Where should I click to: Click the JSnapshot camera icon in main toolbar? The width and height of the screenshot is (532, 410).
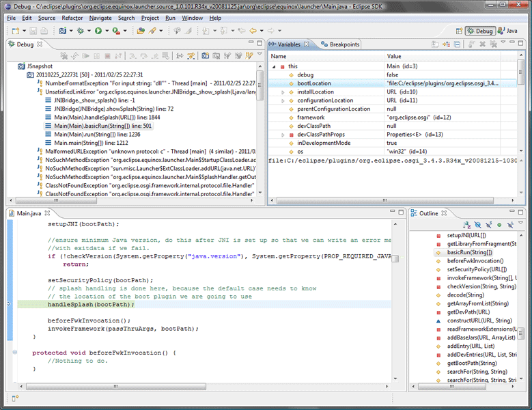tap(62, 31)
